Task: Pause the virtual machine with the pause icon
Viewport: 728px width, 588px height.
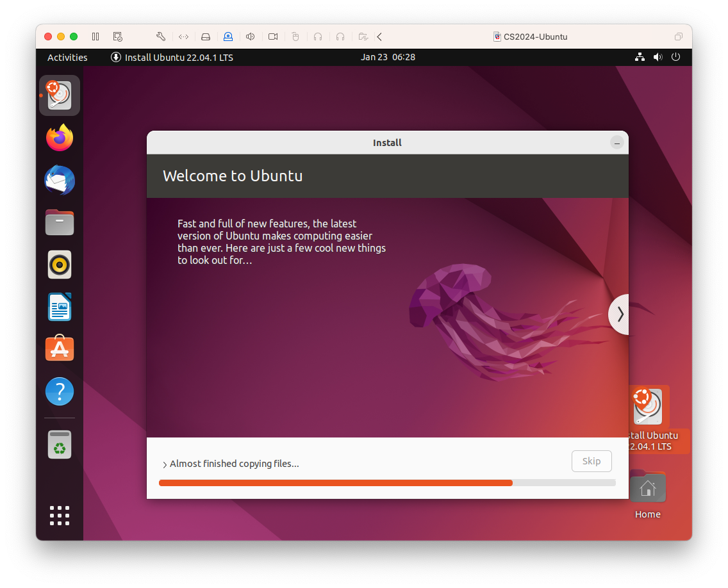Action: click(95, 37)
